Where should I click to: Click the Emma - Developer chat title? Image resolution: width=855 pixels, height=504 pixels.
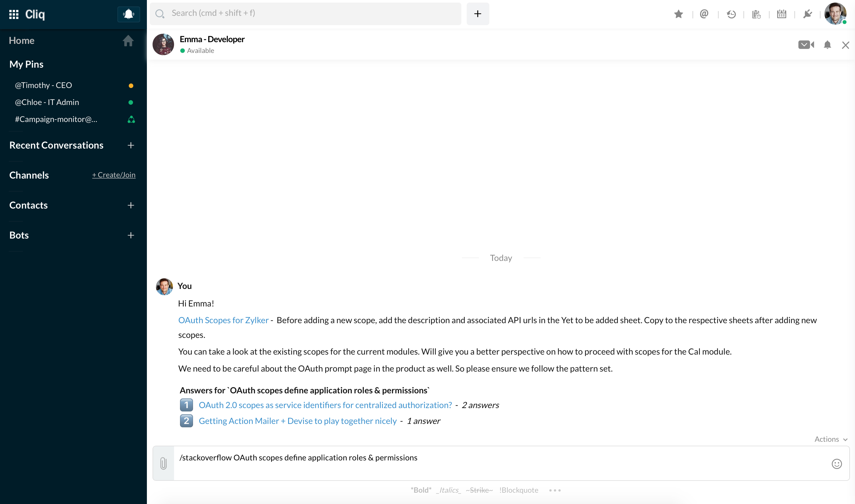pos(212,39)
